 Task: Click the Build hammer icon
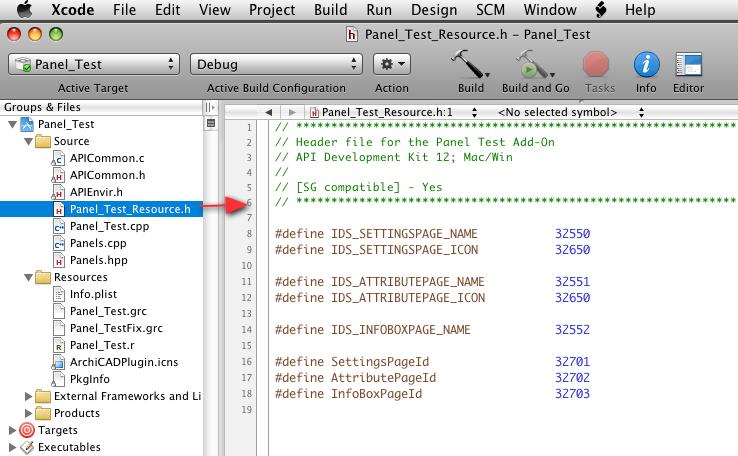469,64
